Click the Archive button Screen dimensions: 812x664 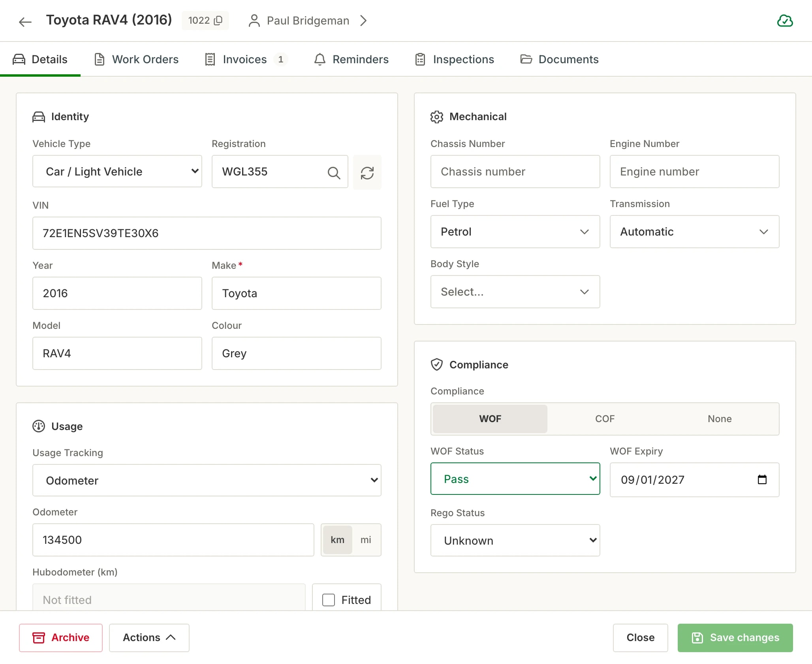point(61,638)
